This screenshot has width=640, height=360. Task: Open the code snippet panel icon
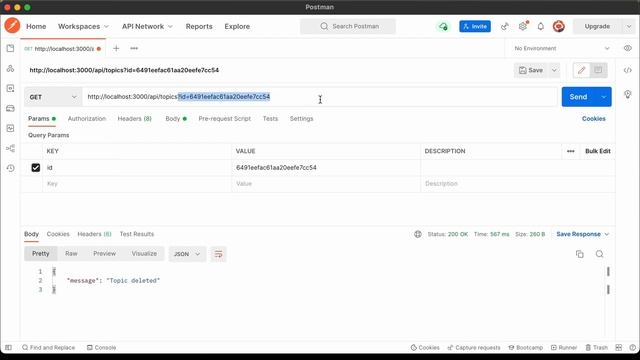pos(627,70)
